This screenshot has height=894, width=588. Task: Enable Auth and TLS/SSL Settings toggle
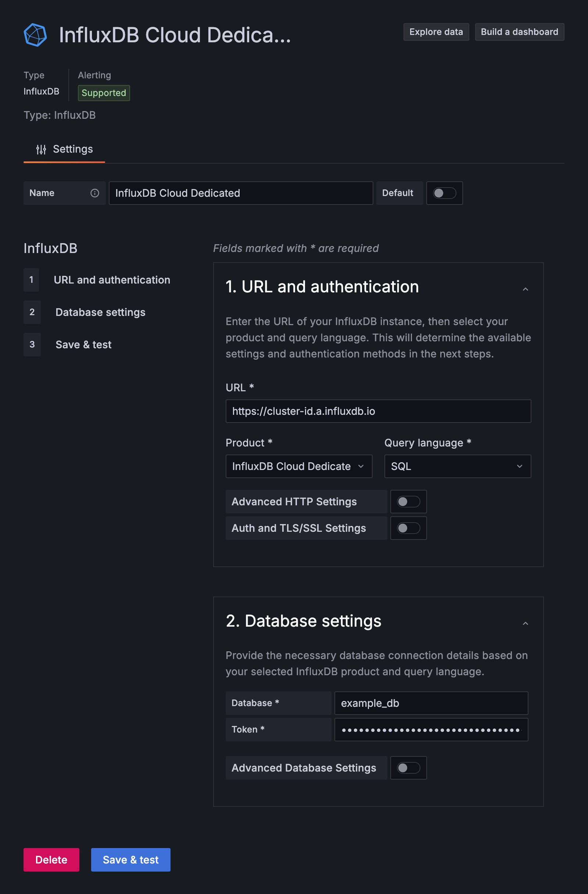408,528
